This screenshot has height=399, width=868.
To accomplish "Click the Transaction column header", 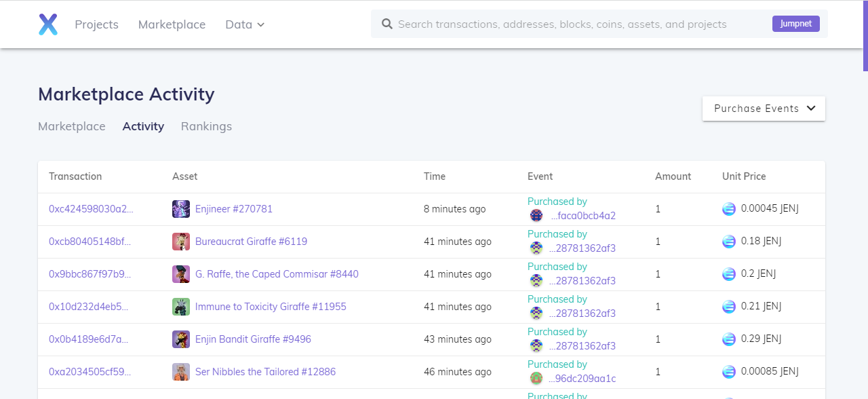I will (x=75, y=176).
